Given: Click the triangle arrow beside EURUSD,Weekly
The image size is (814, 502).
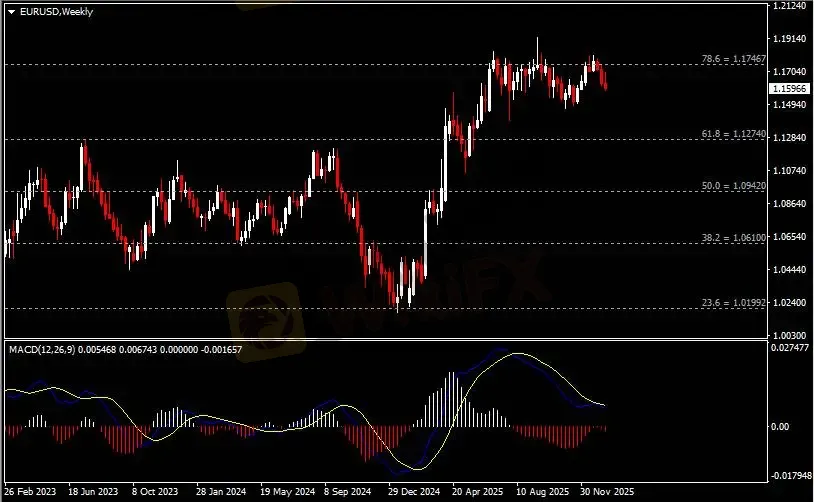Looking at the screenshot, I should pos(11,10).
